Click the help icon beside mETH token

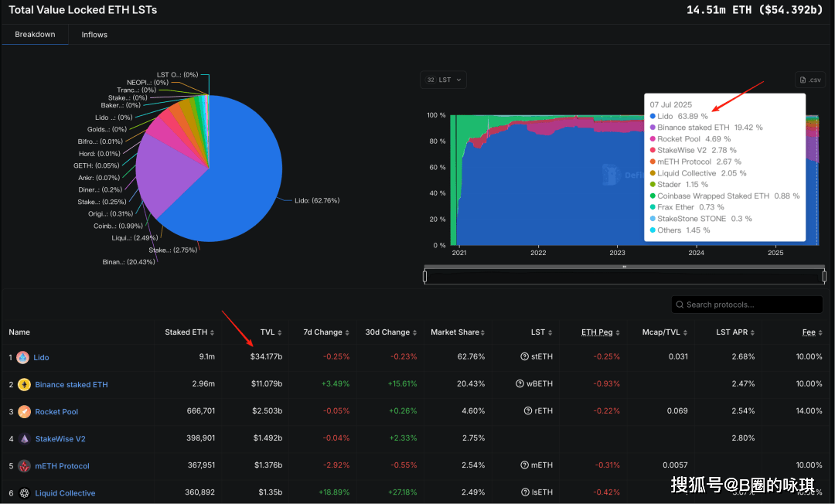[524, 465]
